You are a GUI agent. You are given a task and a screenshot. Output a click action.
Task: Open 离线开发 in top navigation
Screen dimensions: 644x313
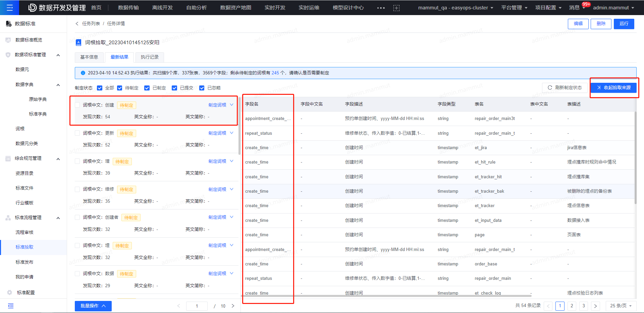click(162, 7)
